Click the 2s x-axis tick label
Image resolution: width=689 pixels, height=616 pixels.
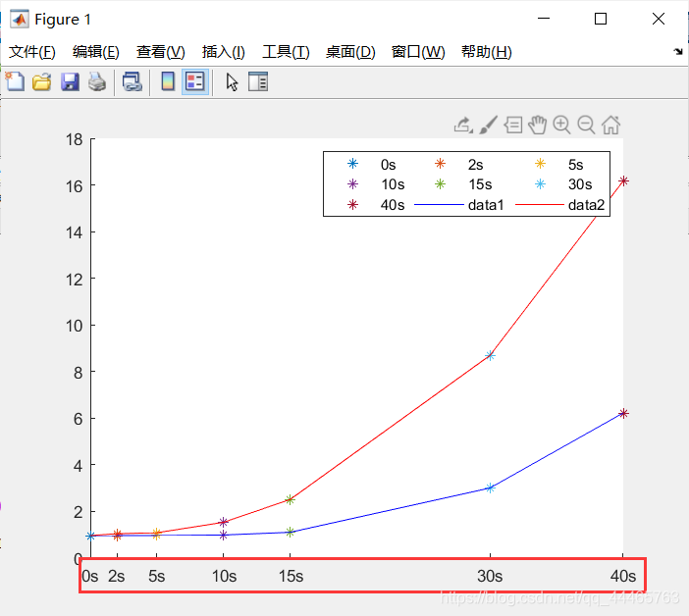[117, 576]
